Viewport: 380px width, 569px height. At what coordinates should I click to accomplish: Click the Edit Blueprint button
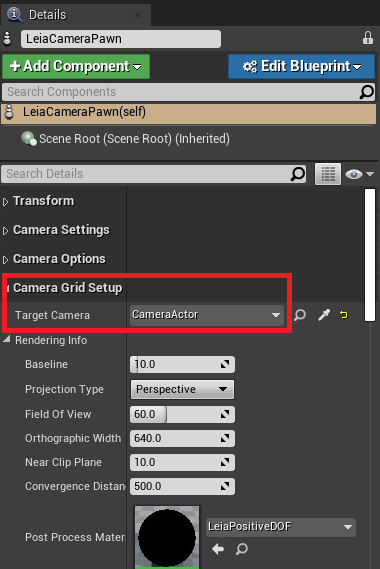point(301,66)
